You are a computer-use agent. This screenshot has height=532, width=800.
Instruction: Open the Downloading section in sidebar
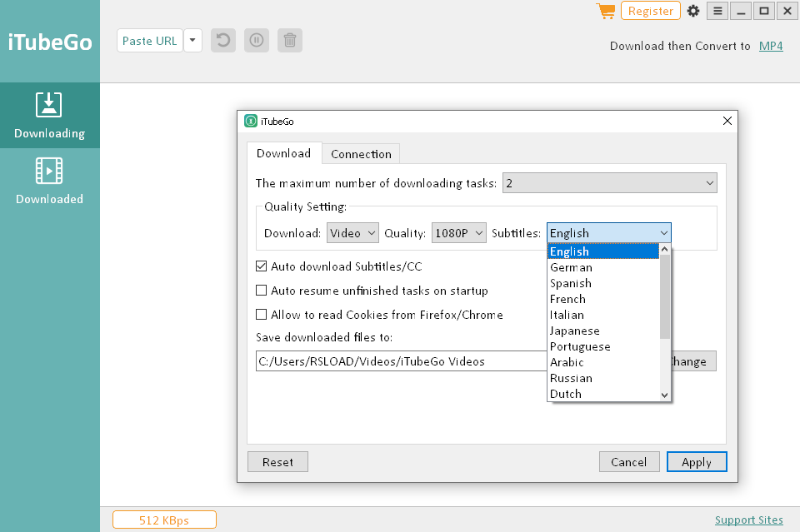click(49, 115)
